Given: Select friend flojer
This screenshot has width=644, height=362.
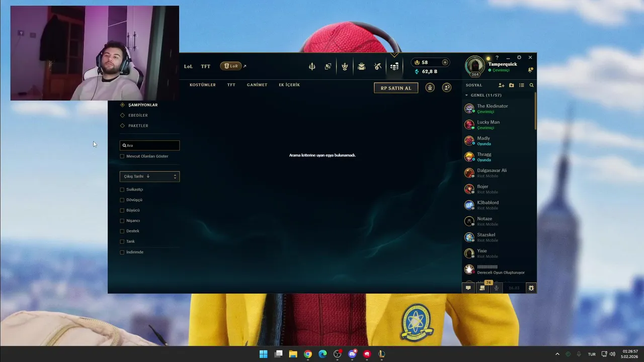Looking at the screenshot, I should (498, 189).
